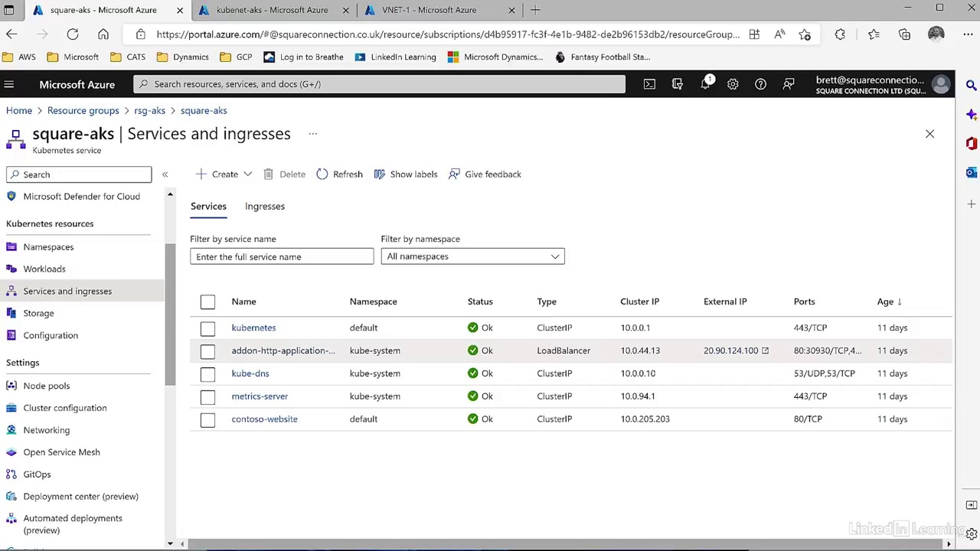This screenshot has width=980, height=551.
Task: Open the metrics-server service link
Action: pyautogui.click(x=260, y=396)
